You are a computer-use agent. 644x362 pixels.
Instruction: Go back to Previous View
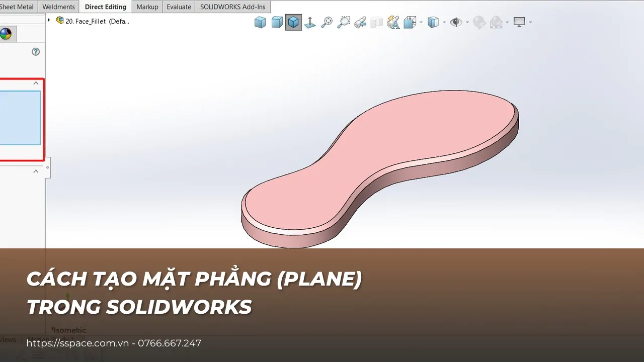point(360,22)
